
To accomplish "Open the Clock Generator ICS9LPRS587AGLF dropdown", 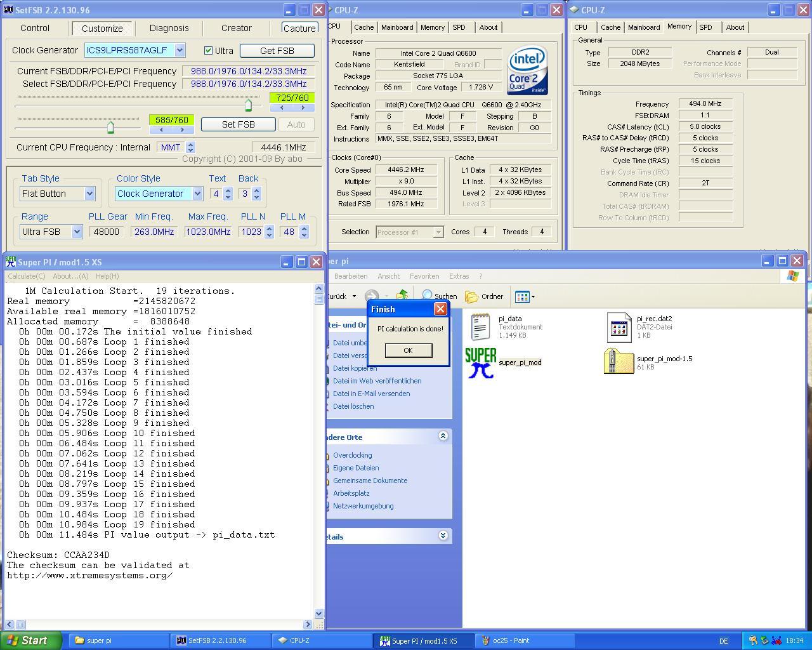I will [x=180, y=50].
